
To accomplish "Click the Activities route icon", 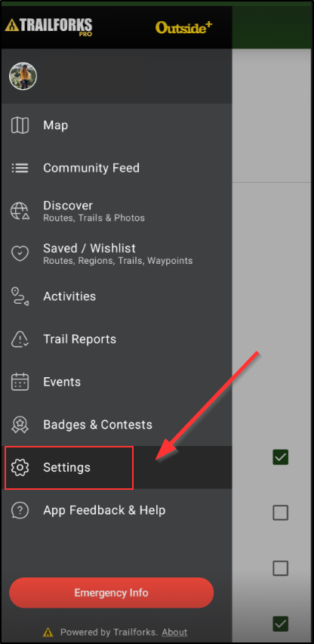I will pos(20,296).
